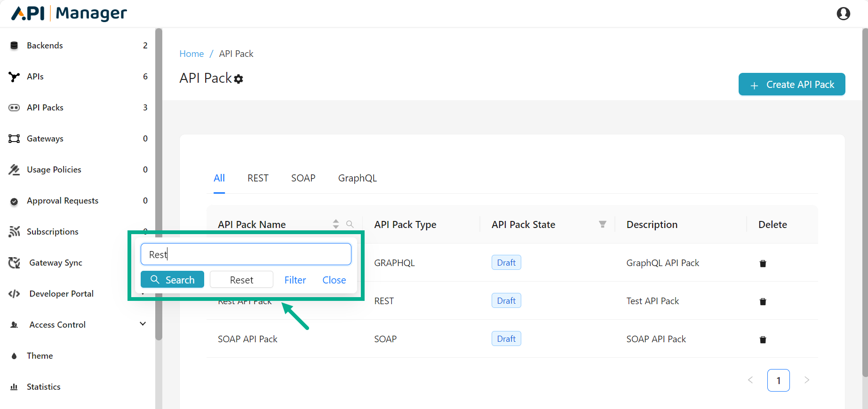The image size is (868, 409).
Task: Go to the previous page arrow
Action: point(750,380)
